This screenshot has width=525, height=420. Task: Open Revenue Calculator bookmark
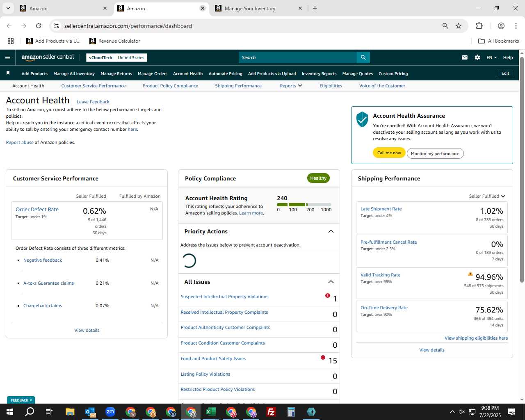click(x=115, y=41)
